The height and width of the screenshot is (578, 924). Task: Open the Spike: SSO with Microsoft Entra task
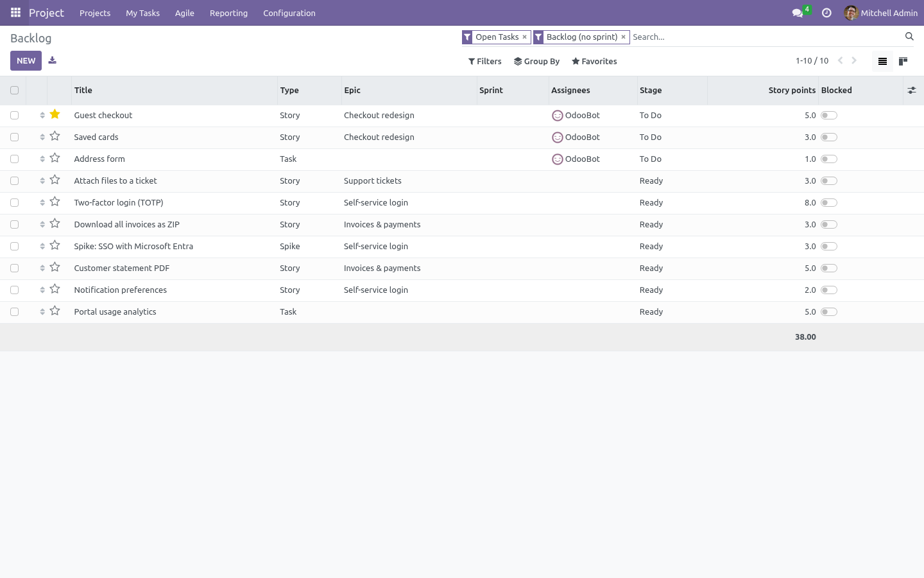point(133,247)
